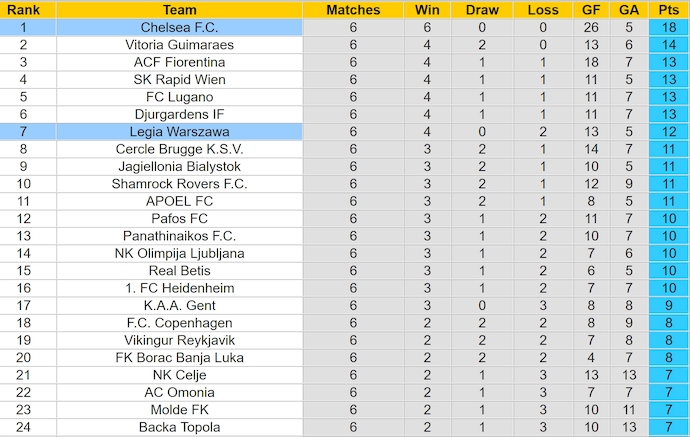Click the Team column header
Image resolution: width=690 pixels, height=437 pixels.
tap(180, 10)
